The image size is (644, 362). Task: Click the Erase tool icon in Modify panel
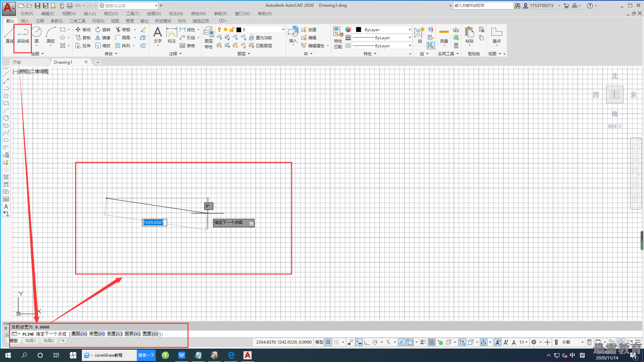143,29
